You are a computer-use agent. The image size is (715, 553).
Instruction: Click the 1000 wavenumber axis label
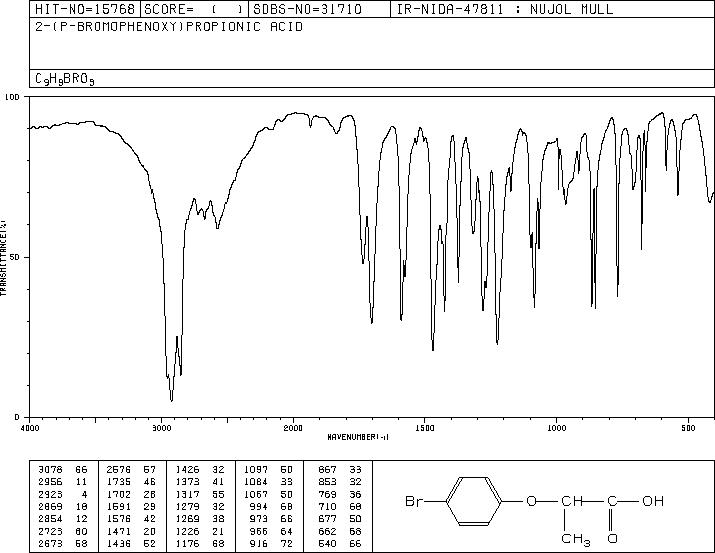[x=557, y=428]
